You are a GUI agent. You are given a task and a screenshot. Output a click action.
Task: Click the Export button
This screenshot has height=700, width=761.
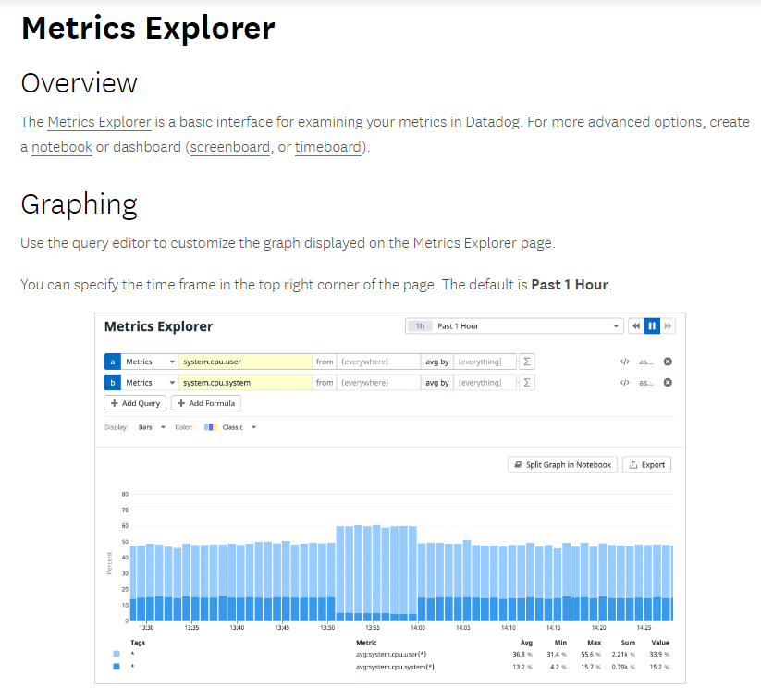646,464
